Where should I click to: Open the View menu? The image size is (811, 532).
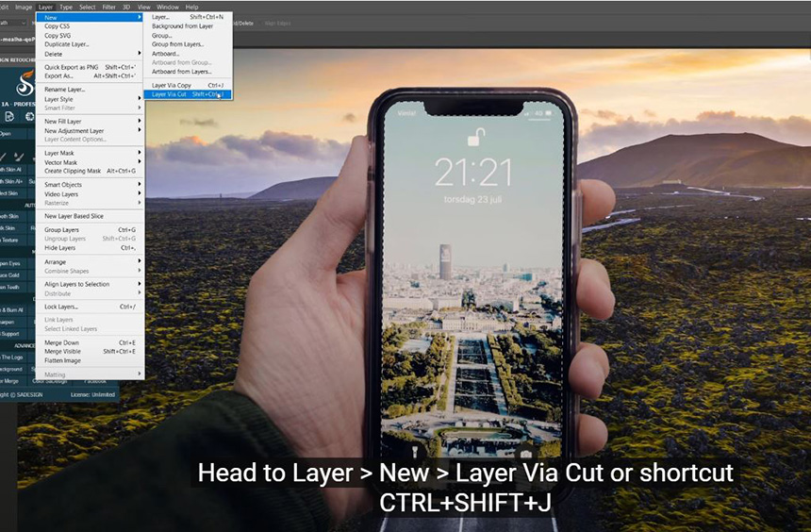(x=143, y=7)
